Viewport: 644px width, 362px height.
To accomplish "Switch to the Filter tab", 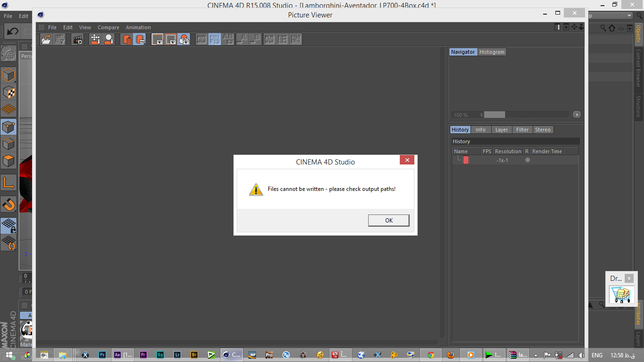I will (522, 130).
